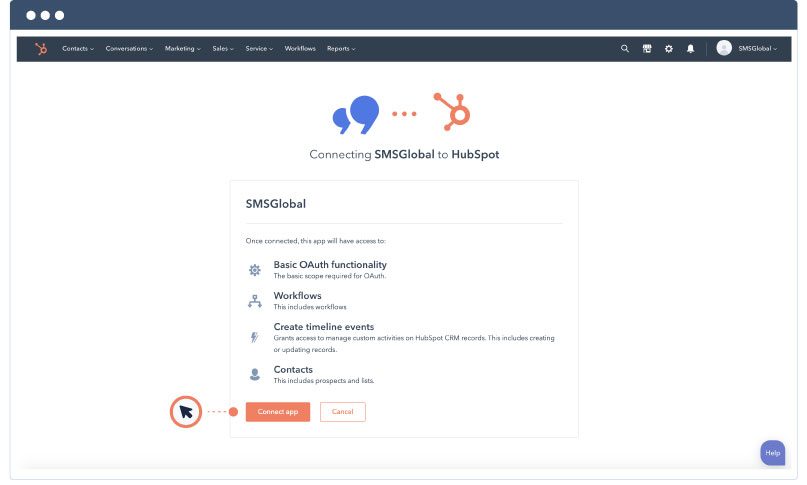
Task: Open the search magnifier icon
Action: pyautogui.click(x=625, y=49)
